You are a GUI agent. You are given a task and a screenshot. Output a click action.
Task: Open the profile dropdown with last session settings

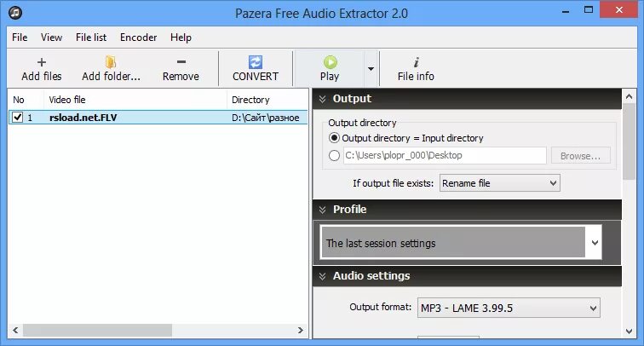point(461,243)
